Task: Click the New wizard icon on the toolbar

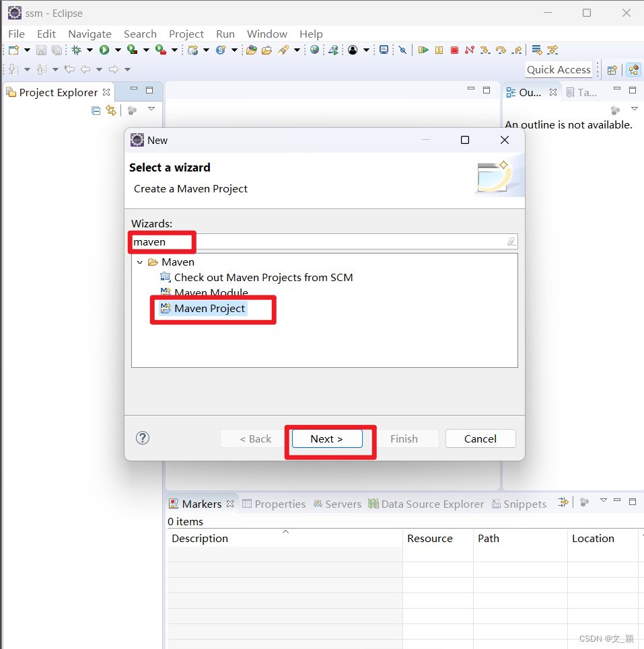Action: pos(12,50)
